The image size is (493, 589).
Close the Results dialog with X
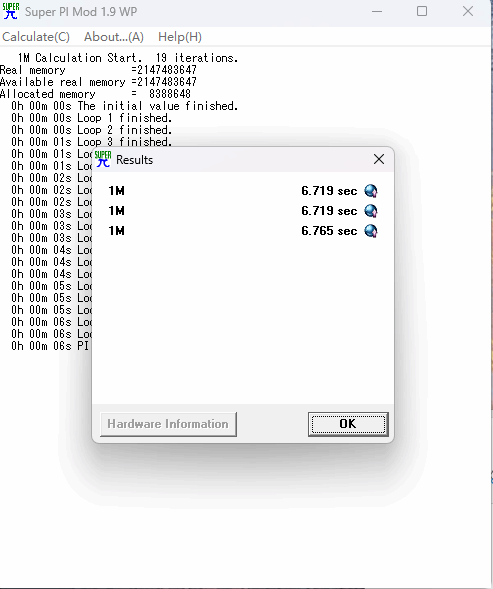coord(379,159)
